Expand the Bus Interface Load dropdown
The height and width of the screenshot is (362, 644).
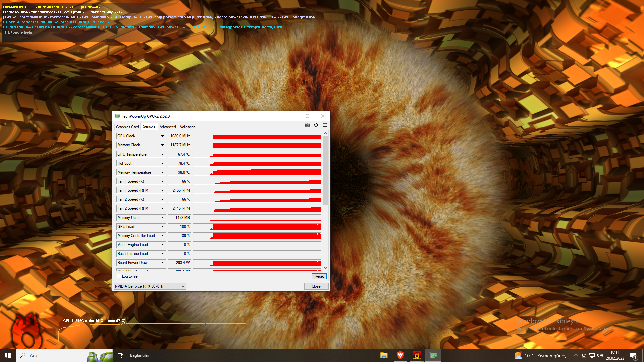coord(162,254)
